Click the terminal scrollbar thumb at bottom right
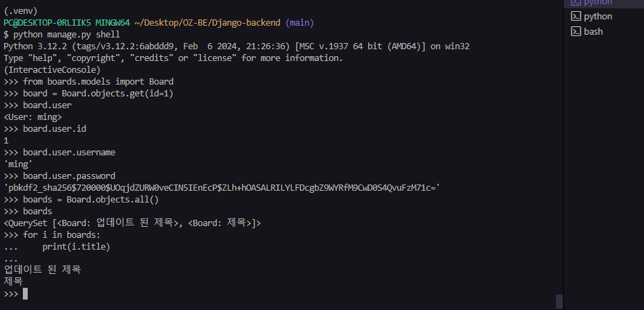644x310 pixels. 559,302
